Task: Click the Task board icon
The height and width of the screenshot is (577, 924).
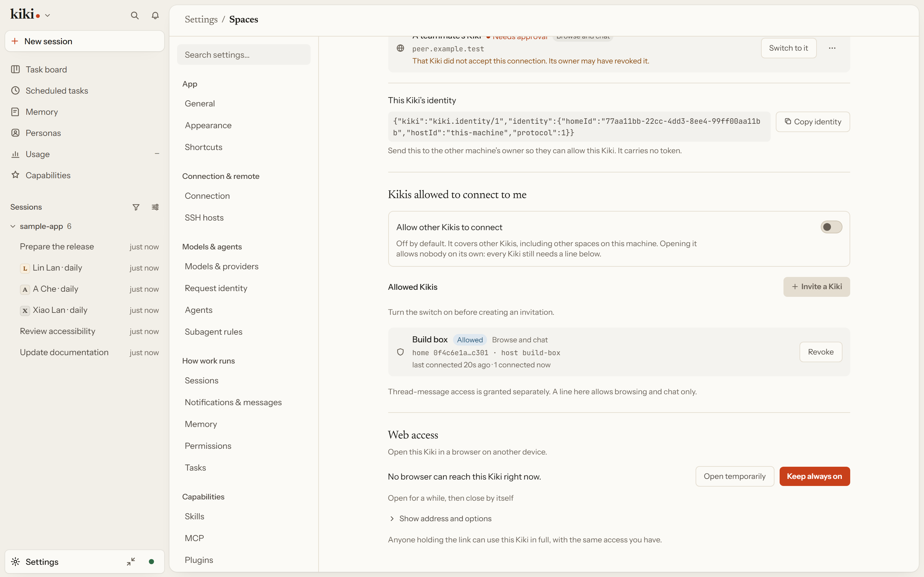Action: [x=15, y=70]
